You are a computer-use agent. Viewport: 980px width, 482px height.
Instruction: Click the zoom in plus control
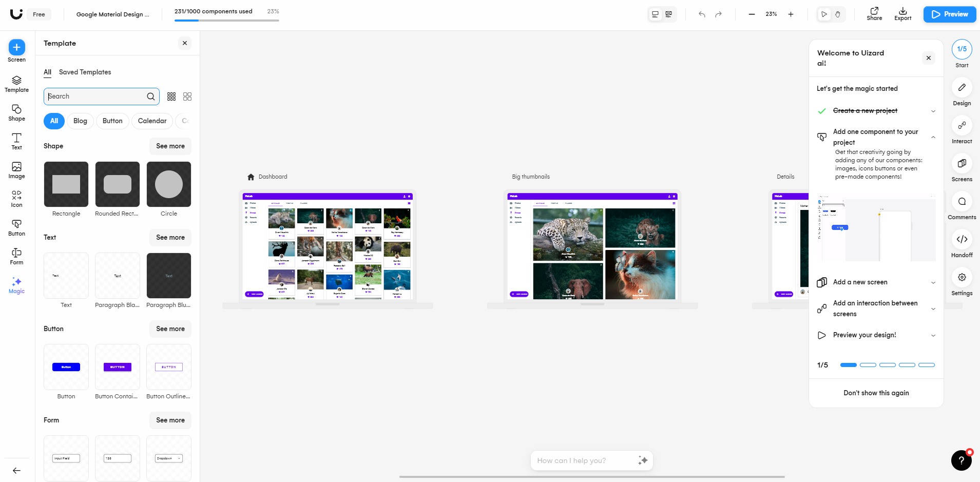click(x=791, y=14)
